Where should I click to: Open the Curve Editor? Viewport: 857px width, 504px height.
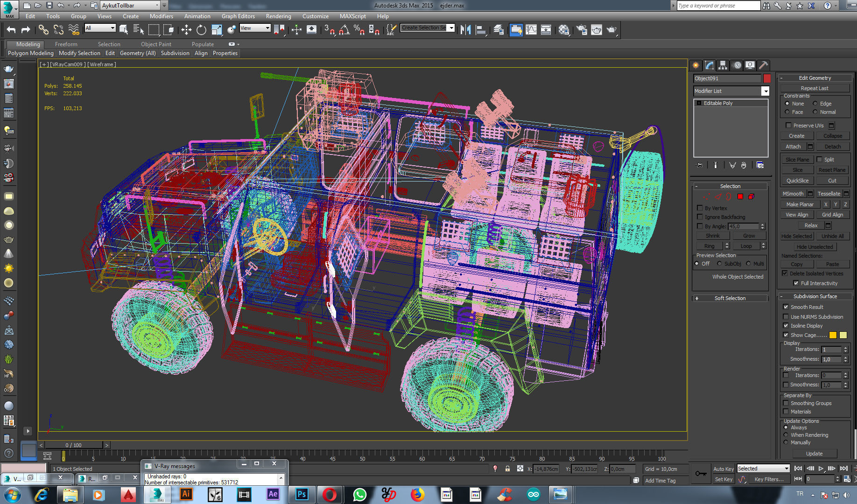(x=531, y=30)
